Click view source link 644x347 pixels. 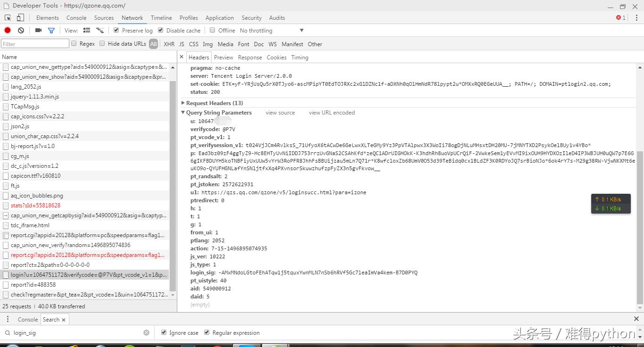click(280, 113)
